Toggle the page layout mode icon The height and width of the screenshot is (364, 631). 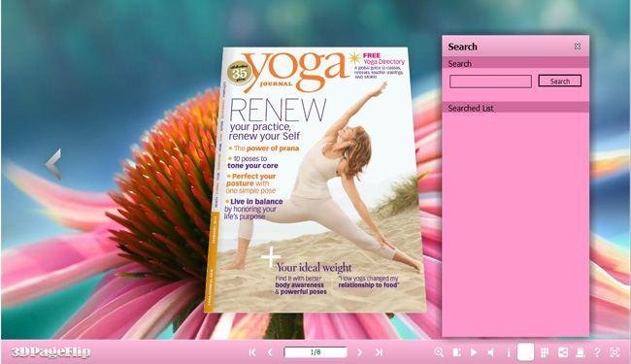[456, 352]
